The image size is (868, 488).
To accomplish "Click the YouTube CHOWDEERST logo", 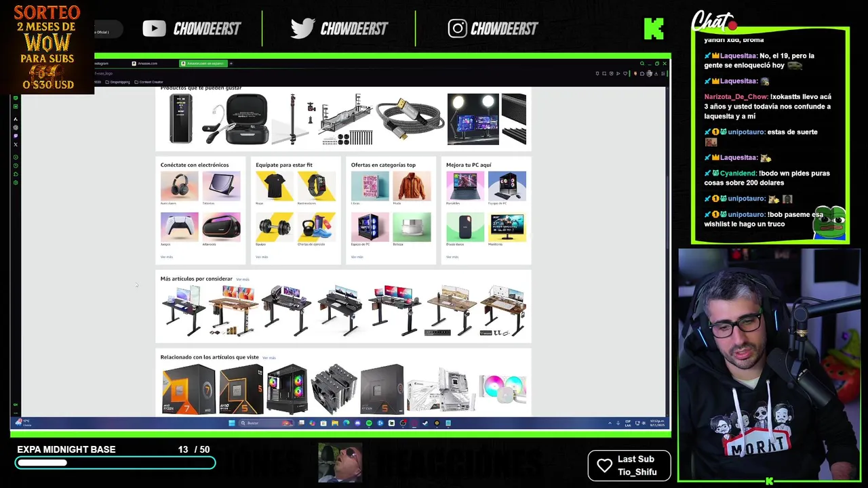I will (x=192, y=28).
